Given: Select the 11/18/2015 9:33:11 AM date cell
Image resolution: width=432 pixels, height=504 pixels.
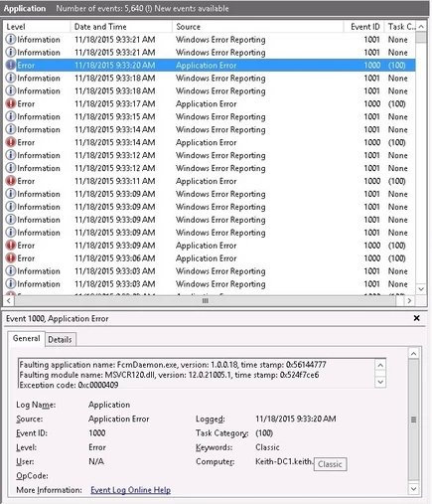Looking at the screenshot, I should pyautogui.click(x=115, y=181).
